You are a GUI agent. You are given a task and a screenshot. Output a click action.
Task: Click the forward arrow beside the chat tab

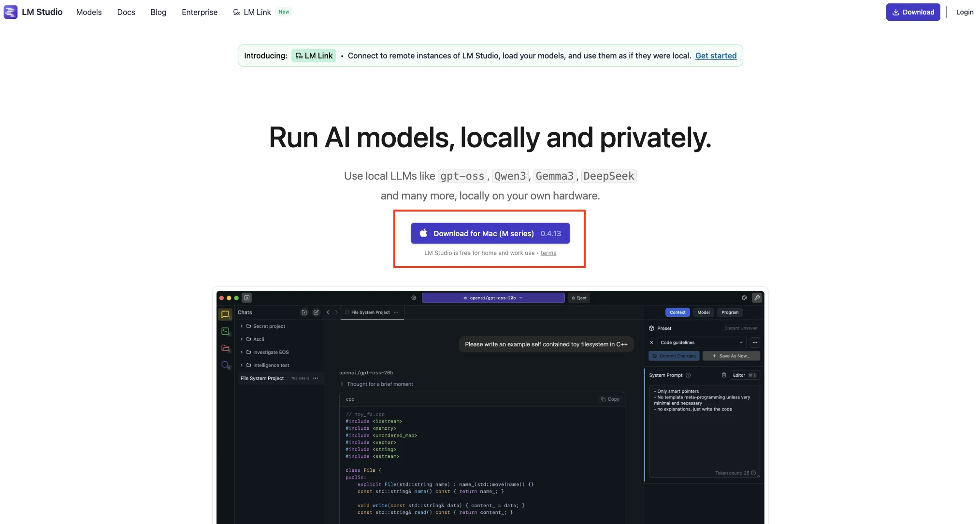336,312
